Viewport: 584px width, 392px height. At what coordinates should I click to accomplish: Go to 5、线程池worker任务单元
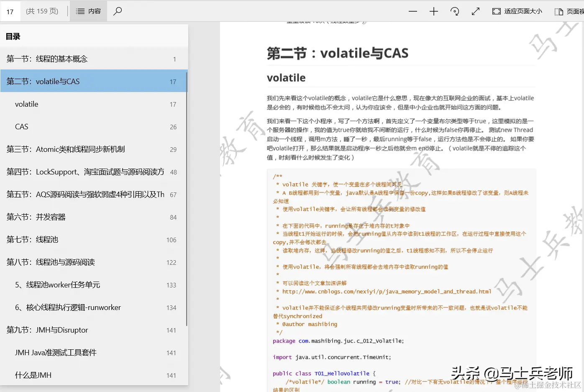click(x=94, y=285)
